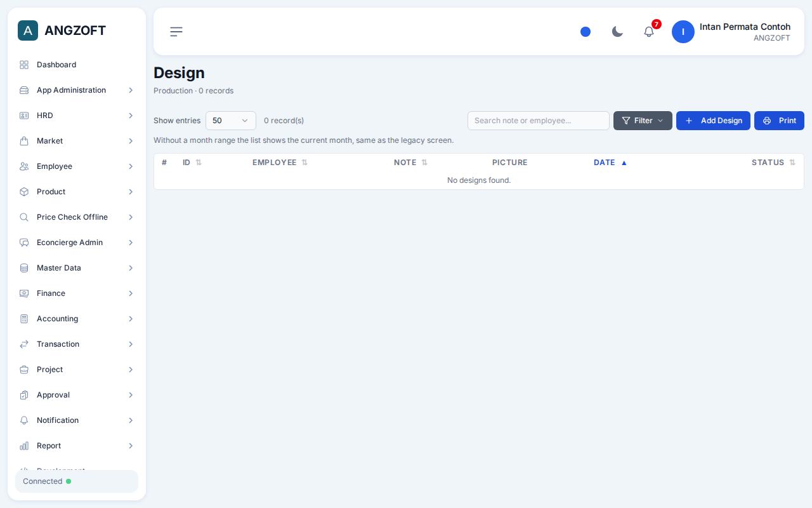Expand the Employee menu chevron
Screen dimensions: 812x508
(131, 166)
